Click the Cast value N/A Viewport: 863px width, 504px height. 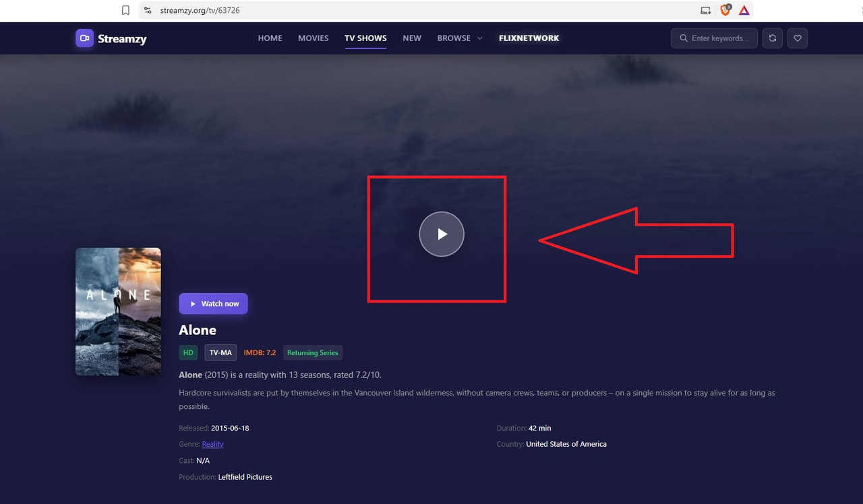(x=203, y=461)
